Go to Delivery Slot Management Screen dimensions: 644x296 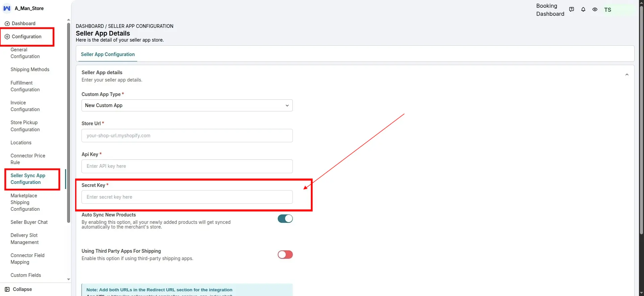24,239
